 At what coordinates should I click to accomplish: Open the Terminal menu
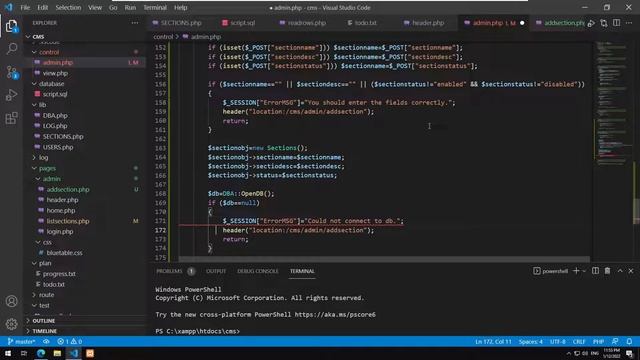[x=155, y=8]
